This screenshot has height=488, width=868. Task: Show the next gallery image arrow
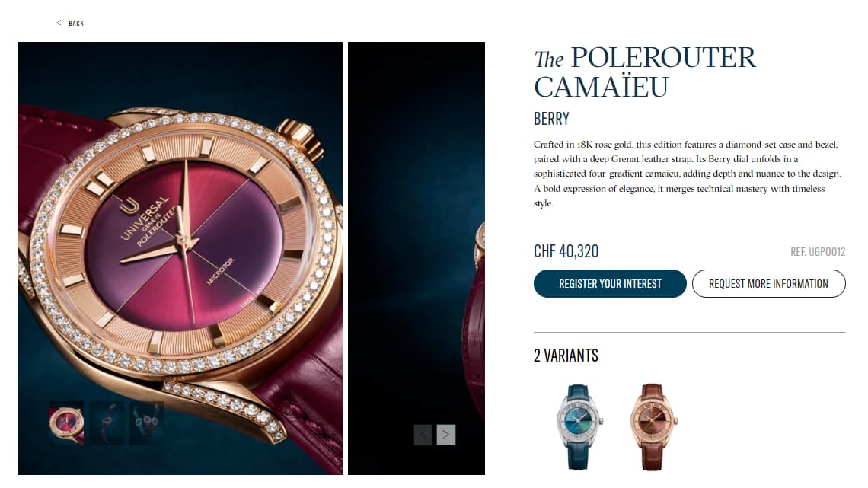point(446,435)
